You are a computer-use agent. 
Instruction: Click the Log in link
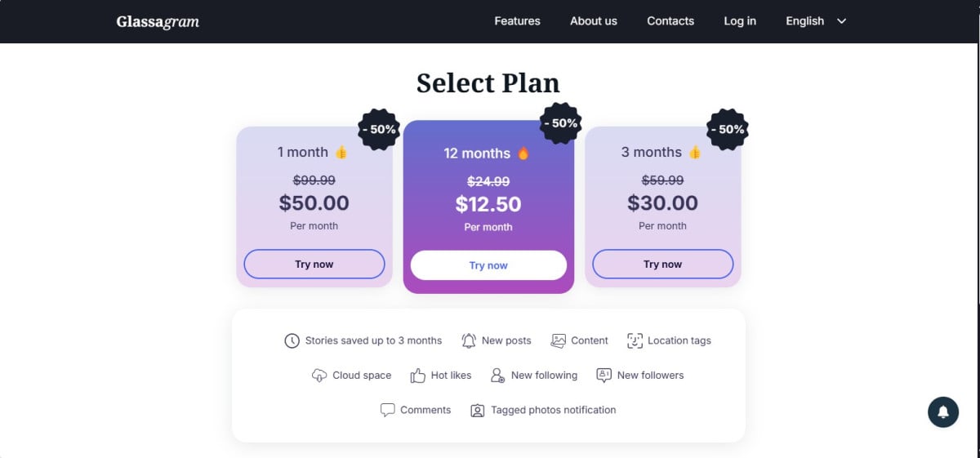pyautogui.click(x=740, y=21)
